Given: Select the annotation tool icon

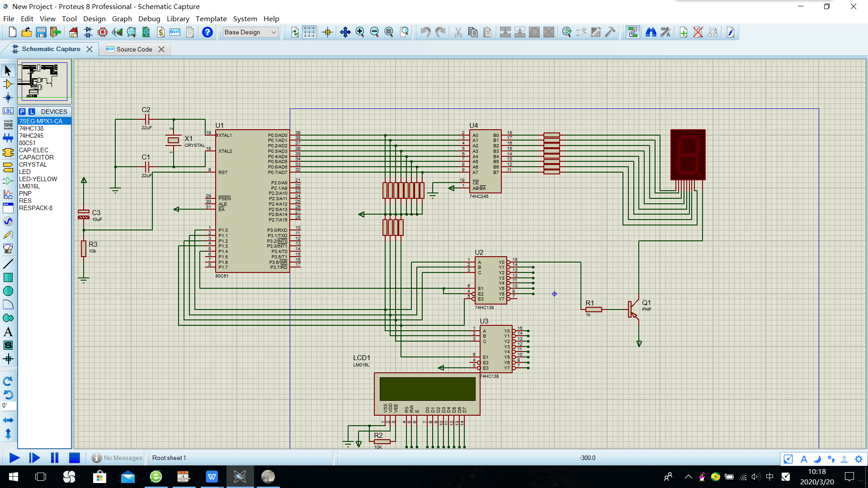Looking at the screenshot, I should [x=8, y=332].
